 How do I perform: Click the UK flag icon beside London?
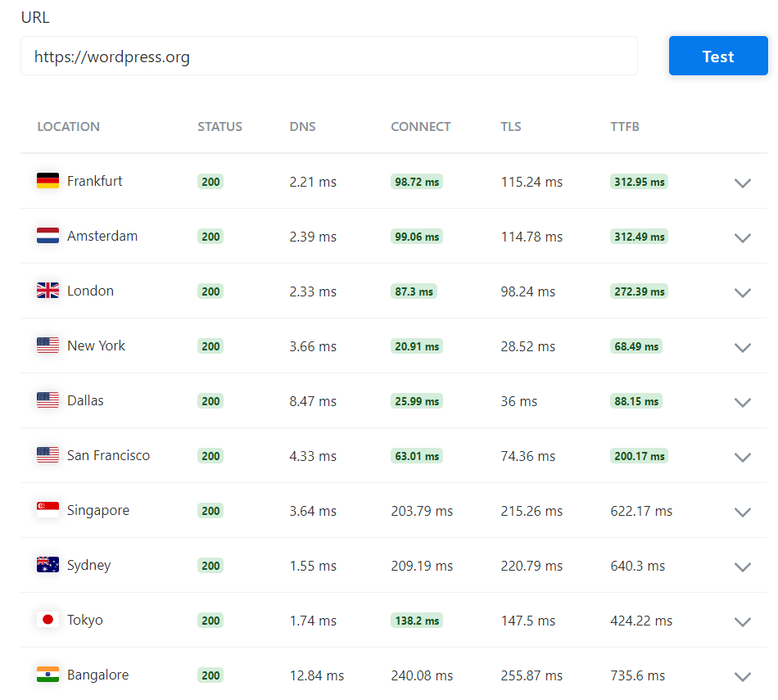[x=47, y=291]
